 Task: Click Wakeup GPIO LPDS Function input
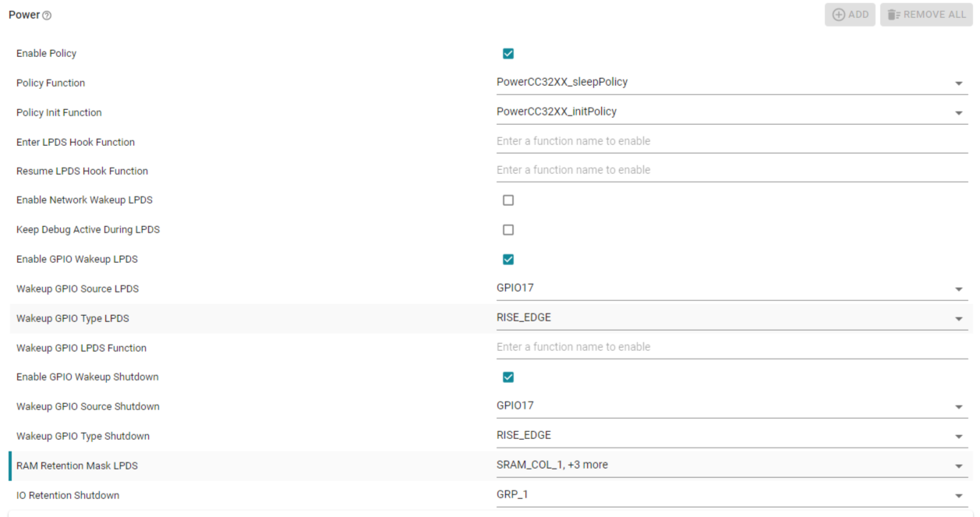tap(731, 348)
